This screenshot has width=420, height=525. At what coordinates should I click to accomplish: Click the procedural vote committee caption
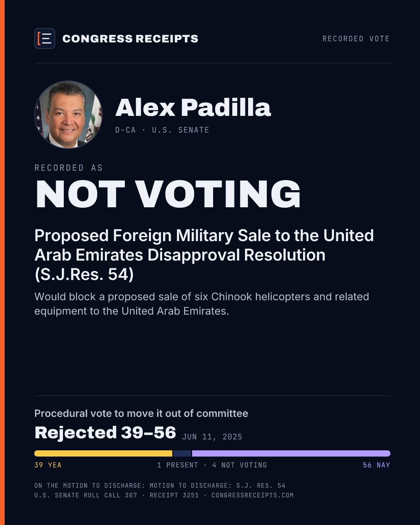pos(141,413)
